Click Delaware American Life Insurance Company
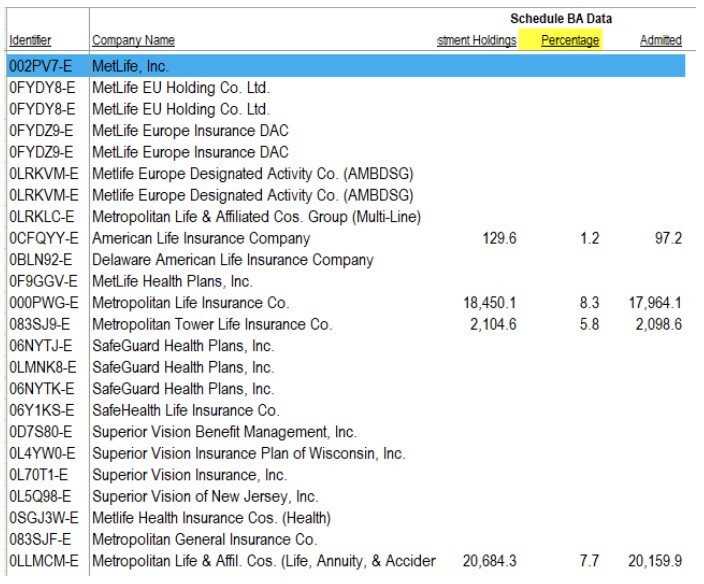Image resolution: width=704 pixels, height=584 pixels. point(233,260)
